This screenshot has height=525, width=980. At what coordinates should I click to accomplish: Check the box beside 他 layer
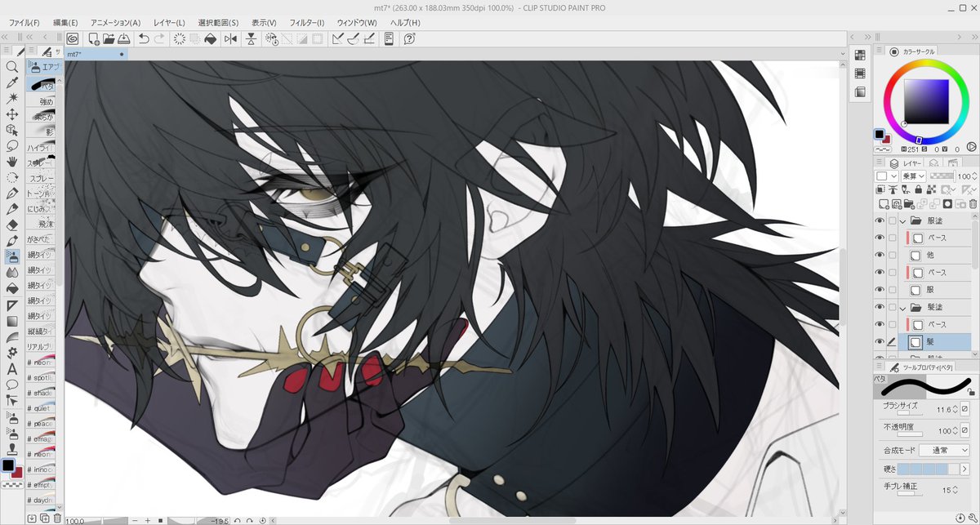pos(893,256)
